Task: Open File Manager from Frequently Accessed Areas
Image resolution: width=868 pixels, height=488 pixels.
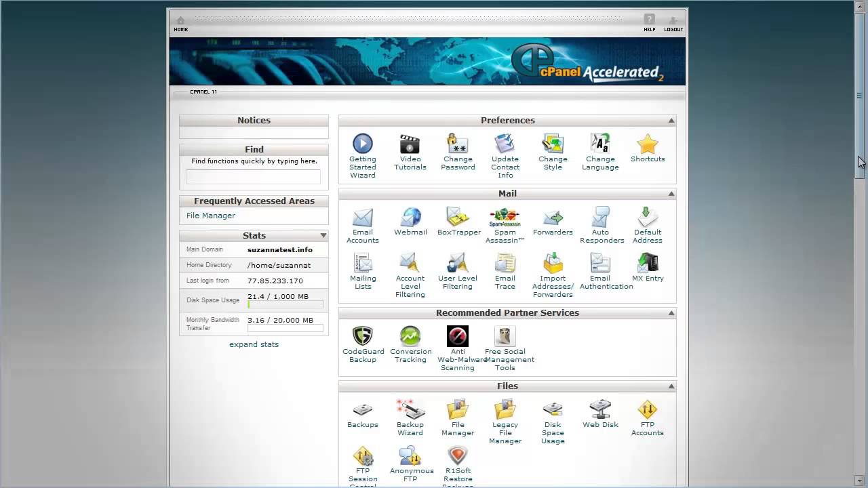Action: click(211, 216)
